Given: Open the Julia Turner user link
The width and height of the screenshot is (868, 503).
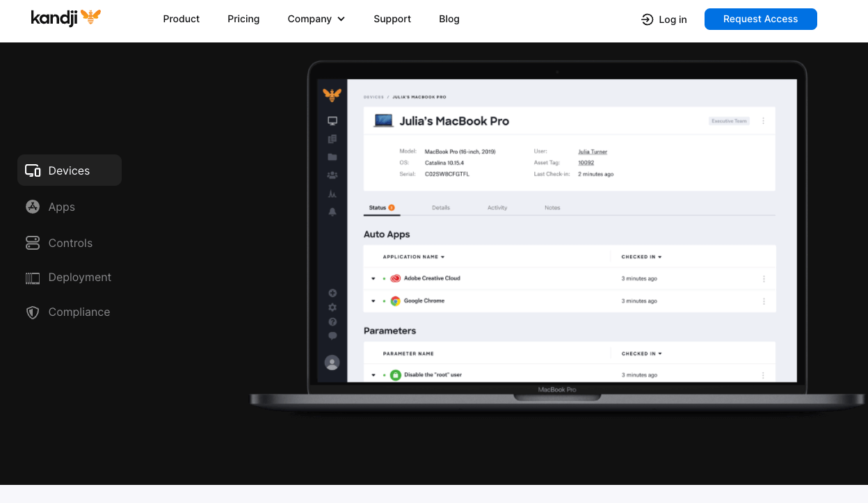Looking at the screenshot, I should pyautogui.click(x=593, y=151).
